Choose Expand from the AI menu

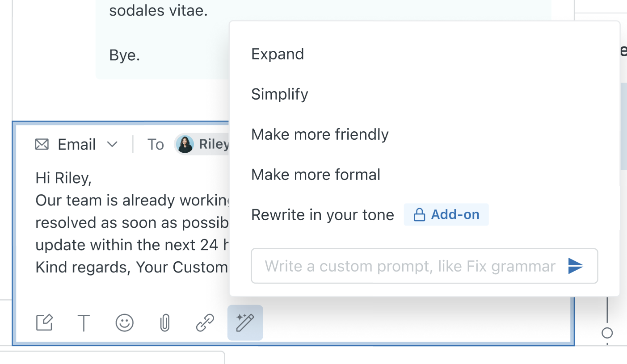[278, 54]
